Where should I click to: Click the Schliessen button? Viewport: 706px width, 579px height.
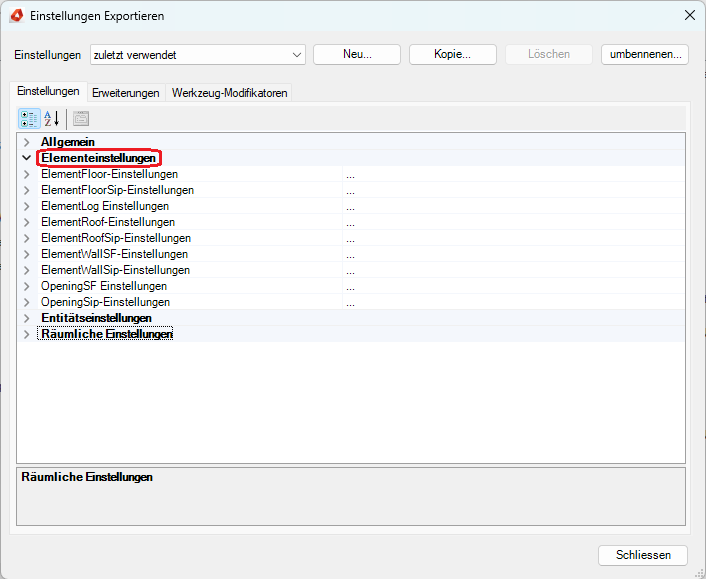pos(643,555)
